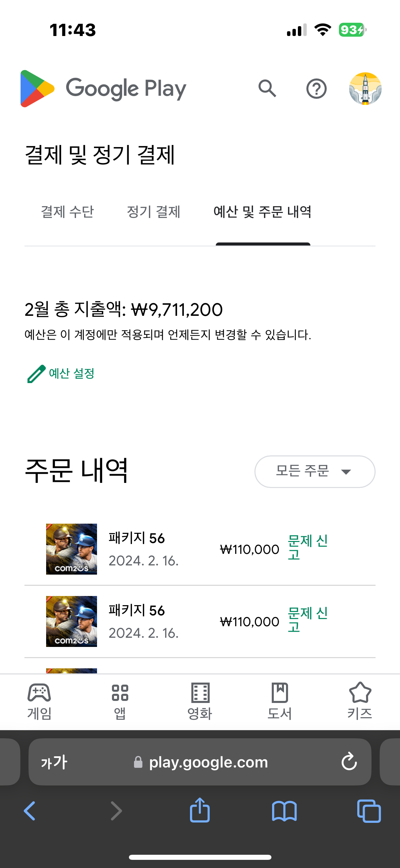
Task: Go back with Safari back arrow
Action: pos(30,811)
